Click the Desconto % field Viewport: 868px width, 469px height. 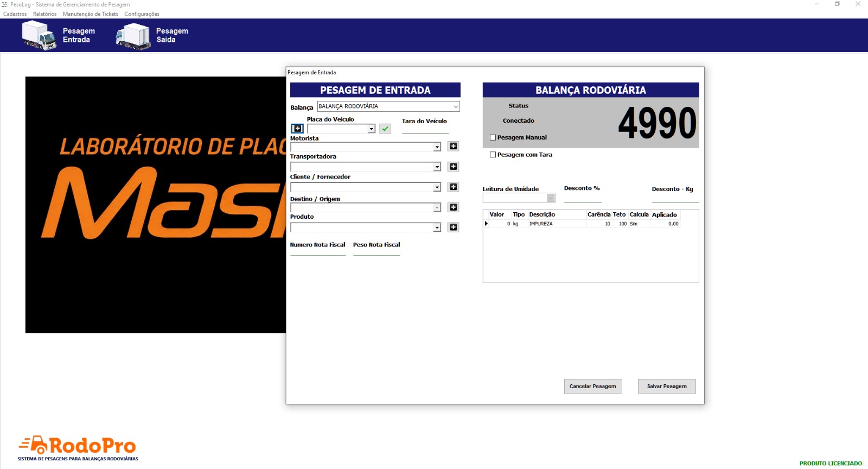583,198
